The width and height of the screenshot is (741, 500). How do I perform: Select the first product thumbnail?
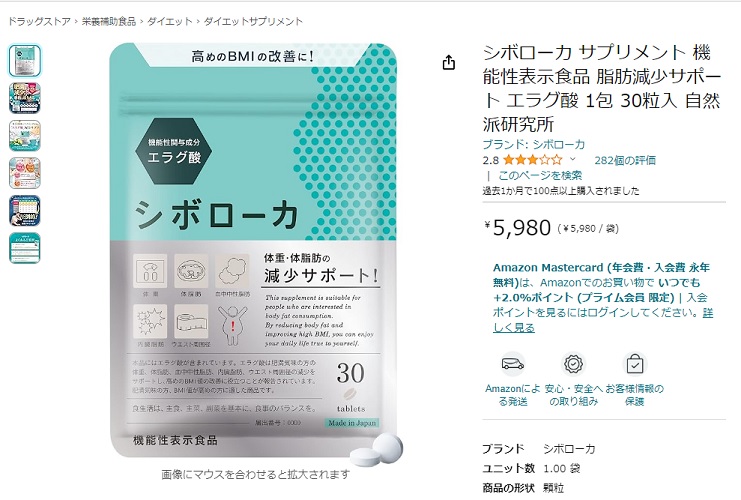(25, 60)
